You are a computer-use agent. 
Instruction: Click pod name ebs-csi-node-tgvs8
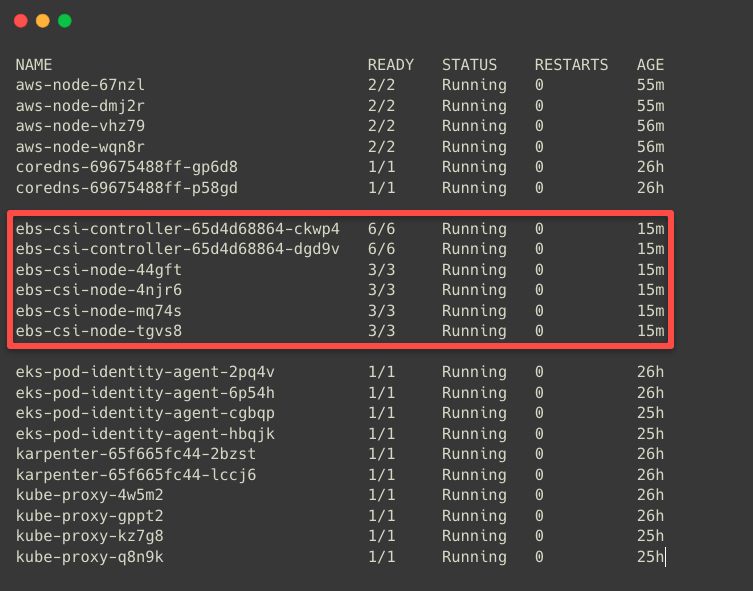tap(99, 331)
